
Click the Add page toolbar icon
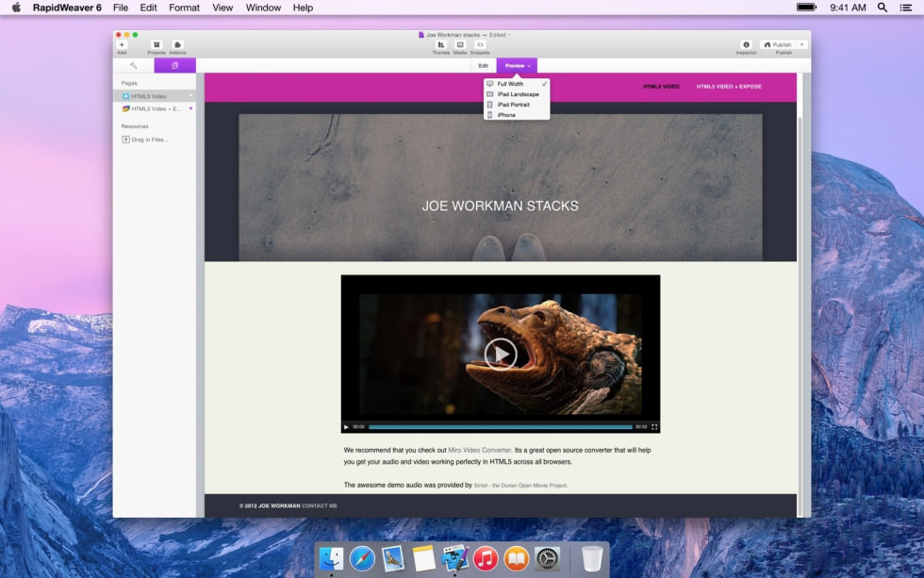[x=122, y=45]
